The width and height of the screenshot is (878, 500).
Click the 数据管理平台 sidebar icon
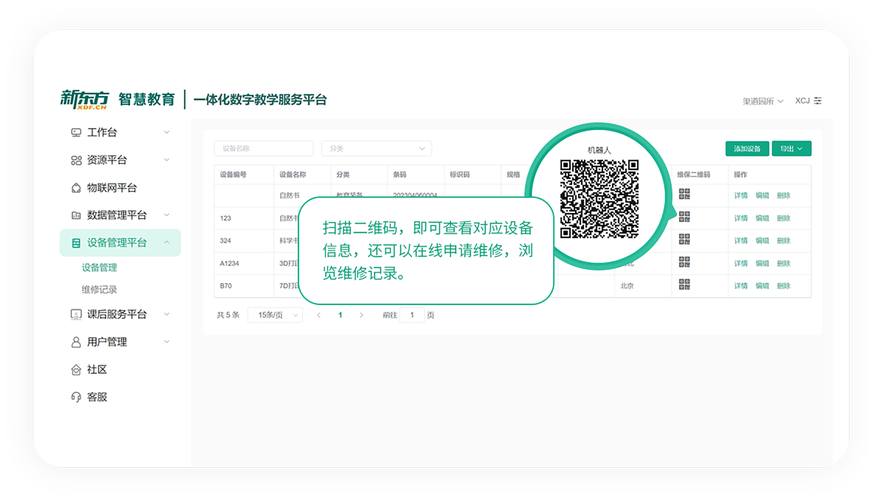tap(76, 215)
